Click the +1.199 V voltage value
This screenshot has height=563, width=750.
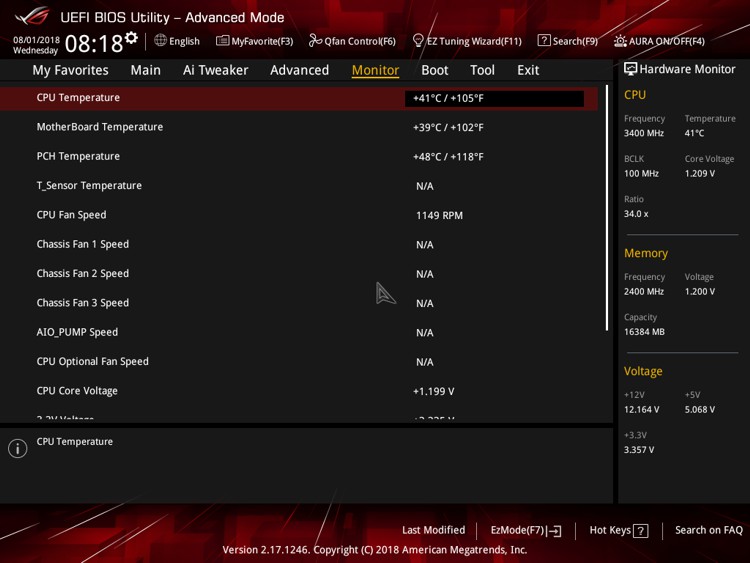click(433, 392)
